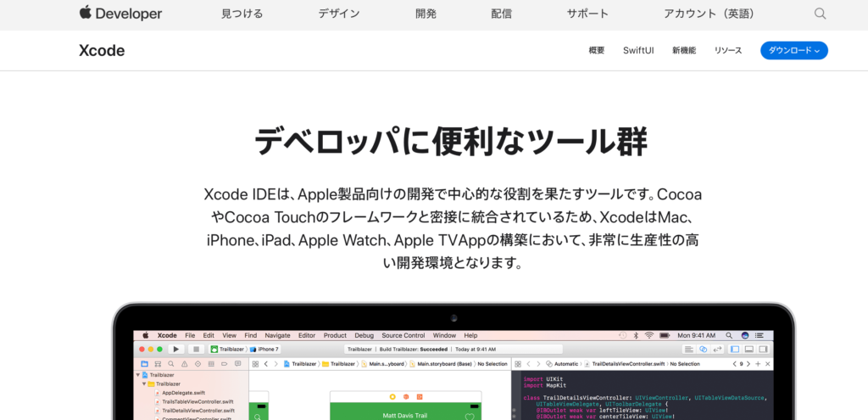Select the Issue navigator warning triangle icon
The height and width of the screenshot is (420, 868).
click(184, 364)
